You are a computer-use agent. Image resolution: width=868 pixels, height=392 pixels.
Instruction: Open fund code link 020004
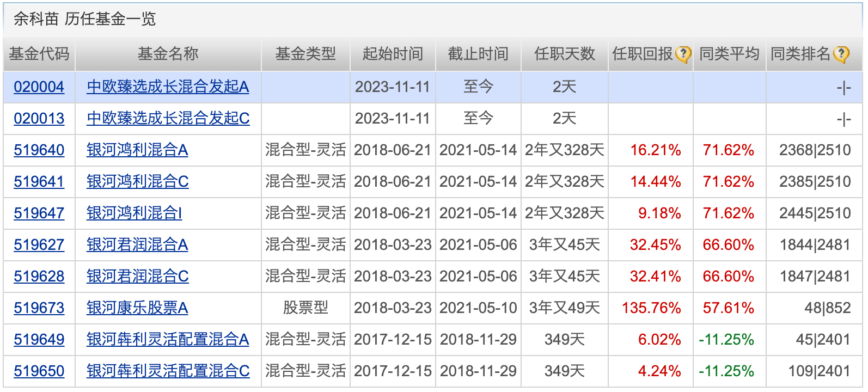(x=39, y=87)
